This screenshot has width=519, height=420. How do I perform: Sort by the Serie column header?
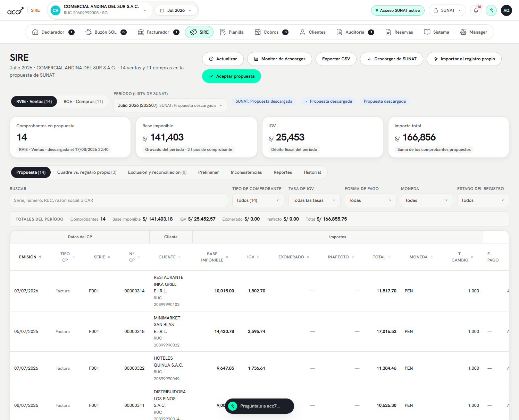pyautogui.click(x=102, y=257)
